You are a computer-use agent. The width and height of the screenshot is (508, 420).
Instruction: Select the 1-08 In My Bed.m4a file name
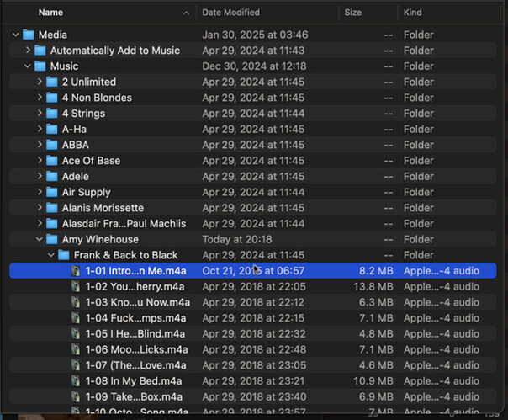point(134,380)
